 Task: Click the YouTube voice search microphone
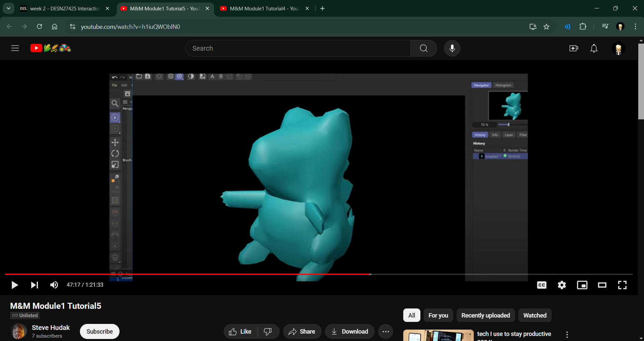tap(452, 48)
